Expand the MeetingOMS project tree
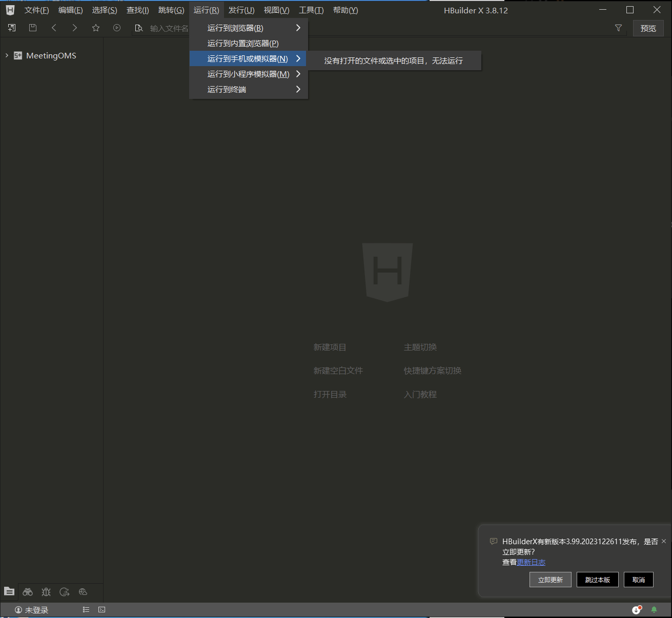Screen dimensions: 672x618 (7, 55)
